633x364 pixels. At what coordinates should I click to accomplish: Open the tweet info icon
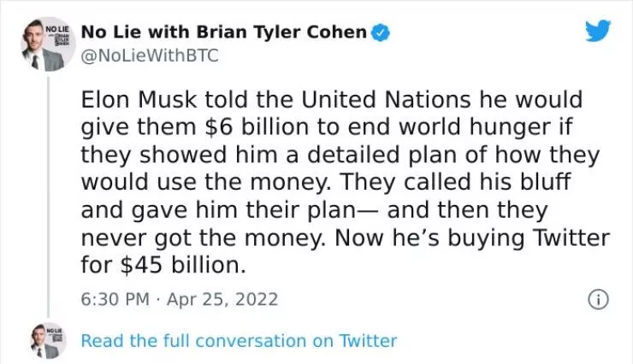pos(597,300)
